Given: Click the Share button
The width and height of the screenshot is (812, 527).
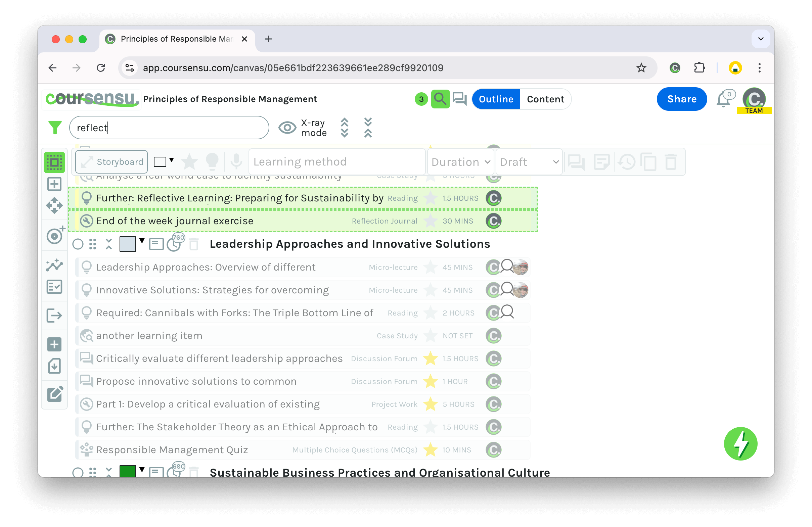Looking at the screenshot, I should coord(682,99).
